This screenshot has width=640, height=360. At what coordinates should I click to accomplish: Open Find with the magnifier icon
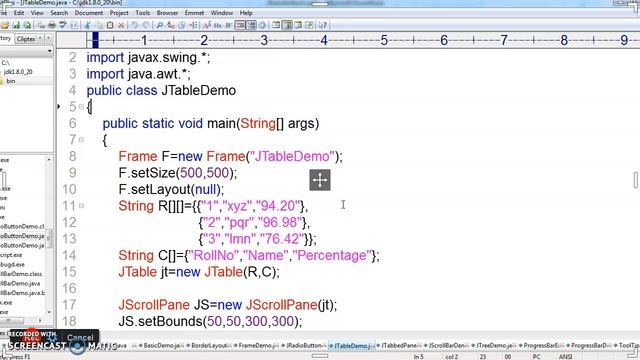160,25
